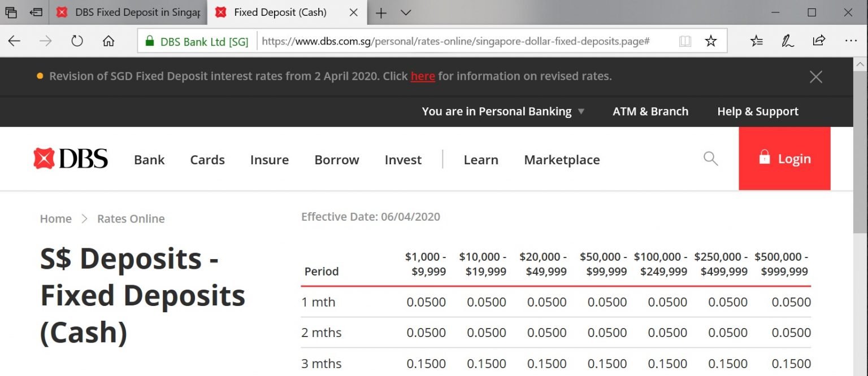Switch to the 'DBS Fixed Deposit in Singapore' tab
The image size is (868, 376).
click(x=130, y=12)
